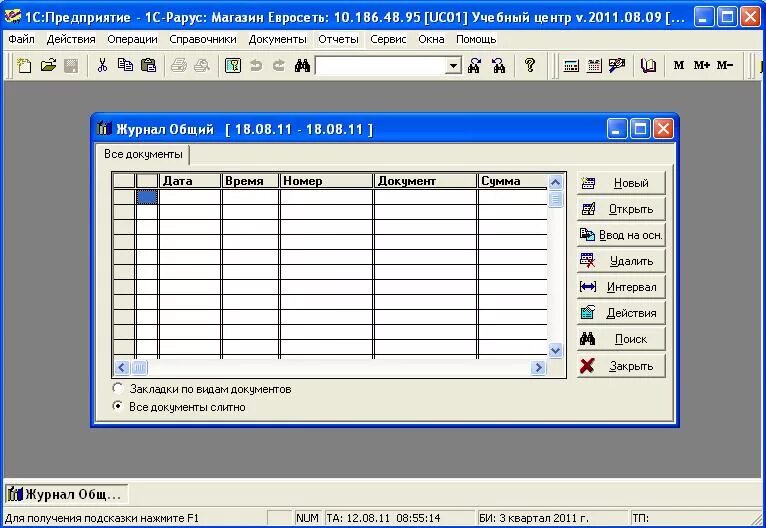Screen dimensions: 766x528
Task: Click the Cut scissors icon
Action: pyautogui.click(x=102, y=65)
